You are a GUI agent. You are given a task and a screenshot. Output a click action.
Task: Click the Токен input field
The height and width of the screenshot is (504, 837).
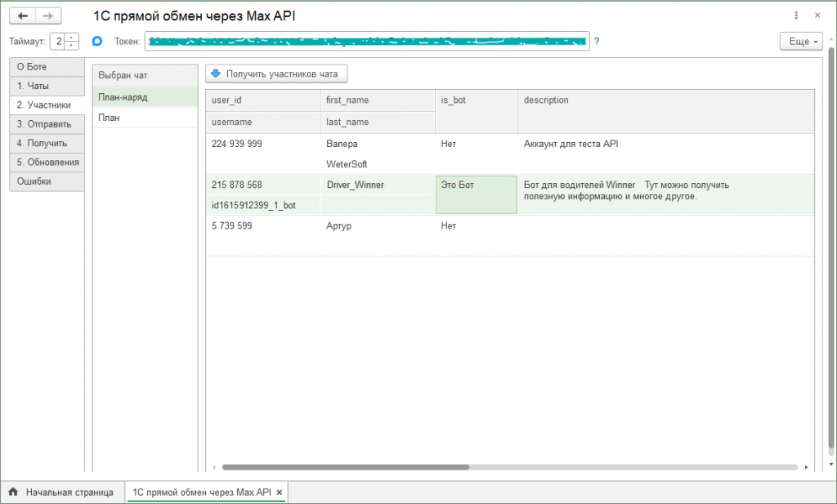[x=367, y=41]
